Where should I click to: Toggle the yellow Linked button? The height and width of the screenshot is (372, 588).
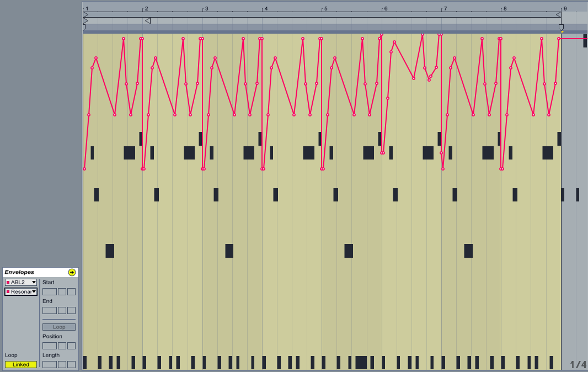pyautogui.click(x=21, y=364)
